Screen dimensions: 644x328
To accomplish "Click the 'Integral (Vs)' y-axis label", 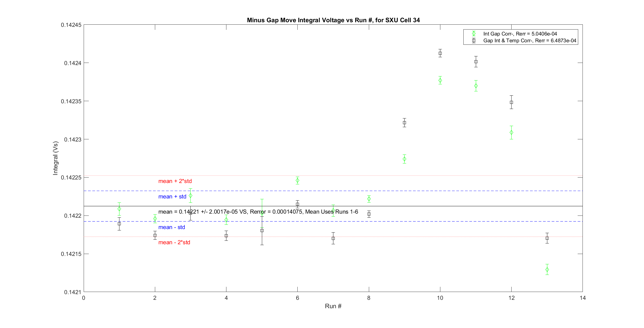I will click(x=56, y=158).
